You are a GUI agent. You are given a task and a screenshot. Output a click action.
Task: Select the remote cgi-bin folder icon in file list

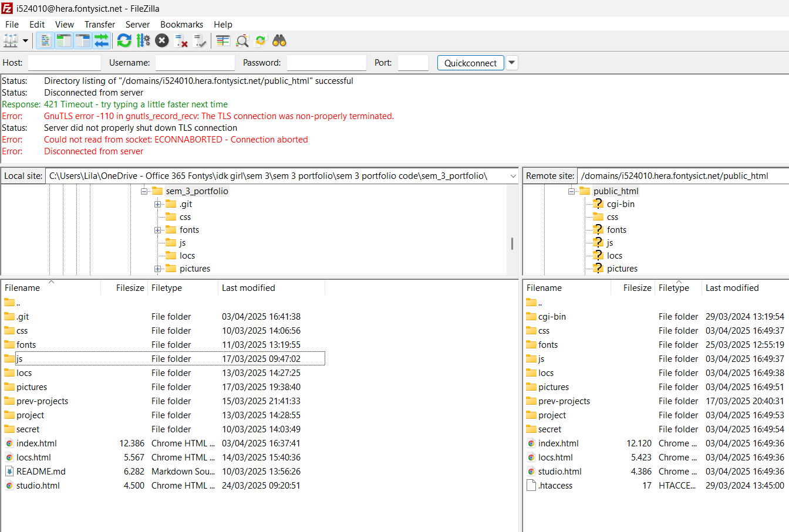(531, 317)
